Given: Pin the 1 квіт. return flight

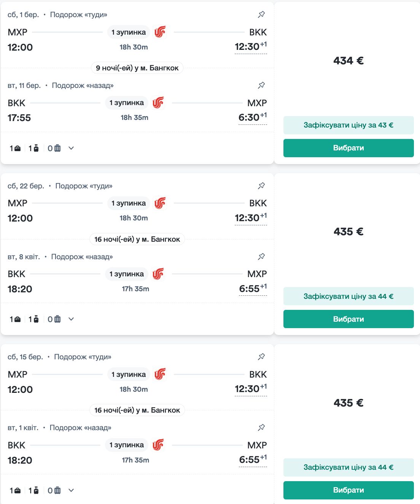Looking at the screenshot, I should pyautogui.click(x=261, y=427).
